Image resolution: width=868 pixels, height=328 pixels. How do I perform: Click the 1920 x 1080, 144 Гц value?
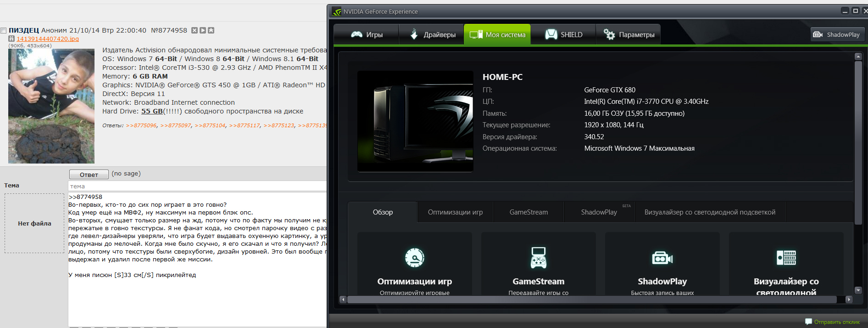(613, 125)
